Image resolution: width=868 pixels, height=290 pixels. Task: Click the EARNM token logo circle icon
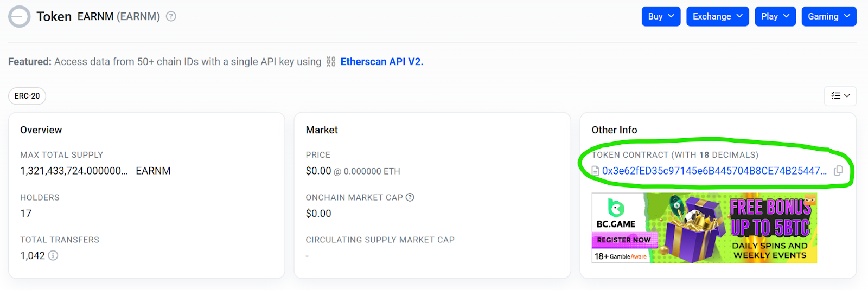(19, 16)
